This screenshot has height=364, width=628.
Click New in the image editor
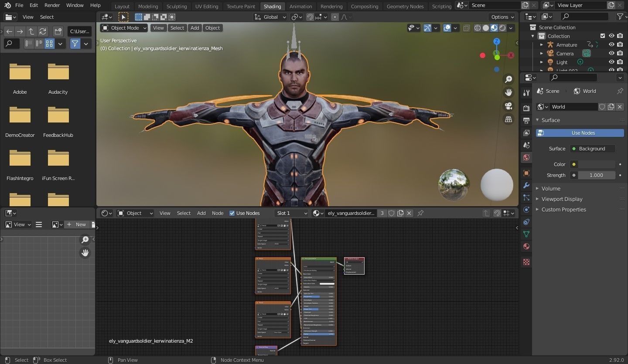77,225
